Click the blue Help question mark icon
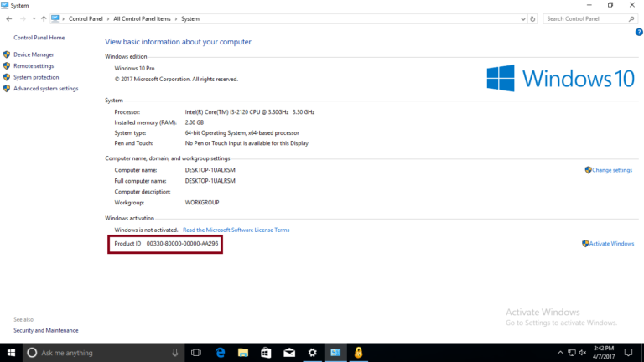This screenshot has height=362, width=644. pos(639,32)
